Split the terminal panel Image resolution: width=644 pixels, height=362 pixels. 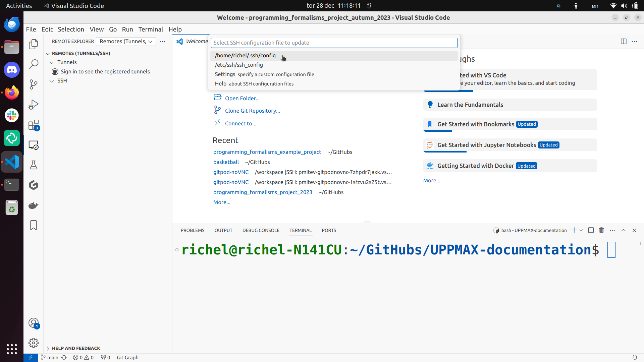pyautogui.click(x=591, y=230)
